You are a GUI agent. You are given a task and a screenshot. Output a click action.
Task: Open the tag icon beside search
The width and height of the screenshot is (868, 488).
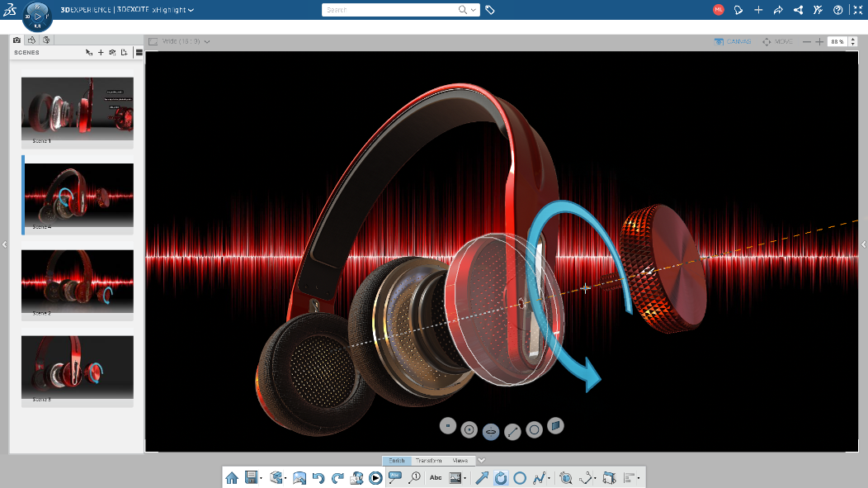pos(490,10)
